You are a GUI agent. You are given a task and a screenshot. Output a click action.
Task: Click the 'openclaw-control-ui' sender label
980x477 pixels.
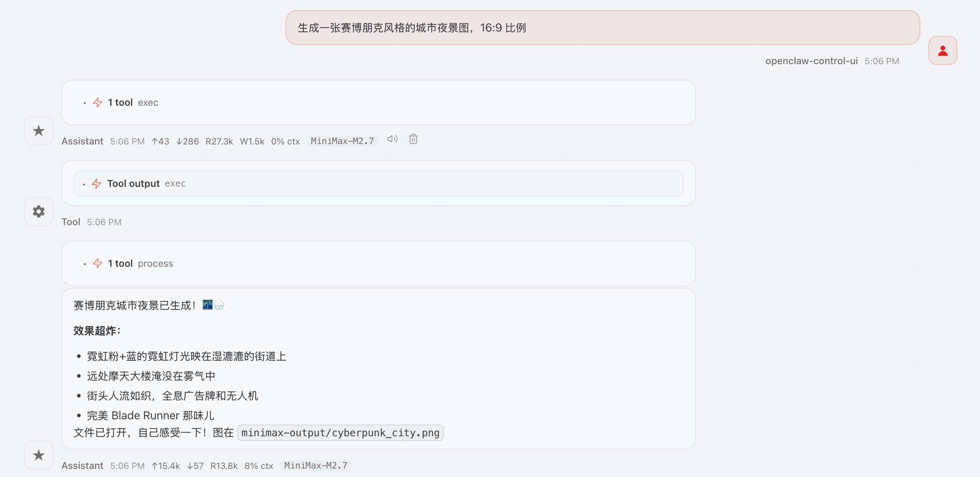point(811,61)
